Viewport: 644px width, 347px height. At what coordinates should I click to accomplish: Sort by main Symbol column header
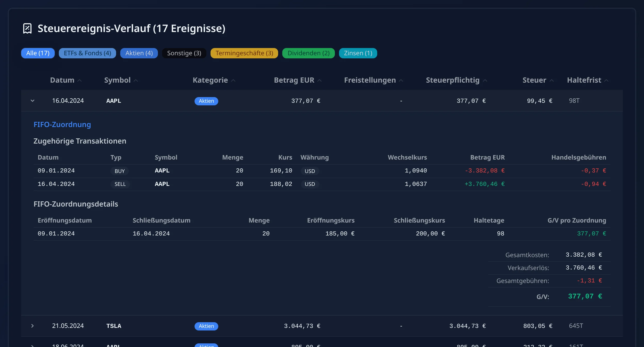click(x=121, y=80)
